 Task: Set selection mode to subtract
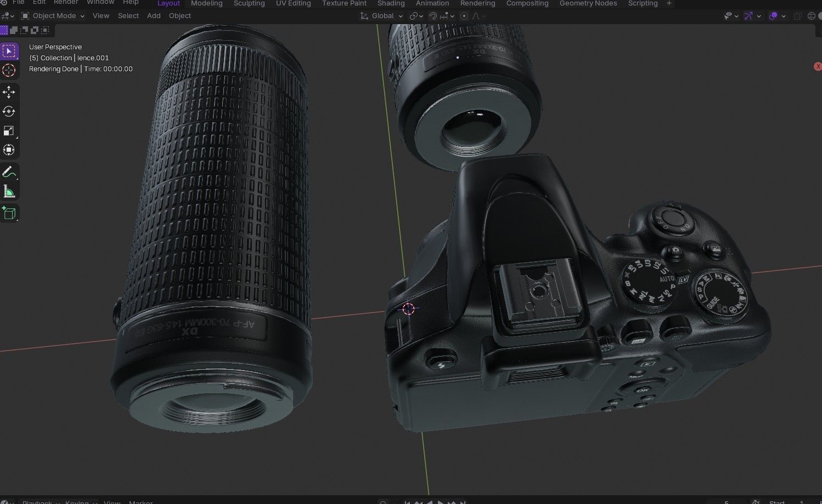coord(25,30)
